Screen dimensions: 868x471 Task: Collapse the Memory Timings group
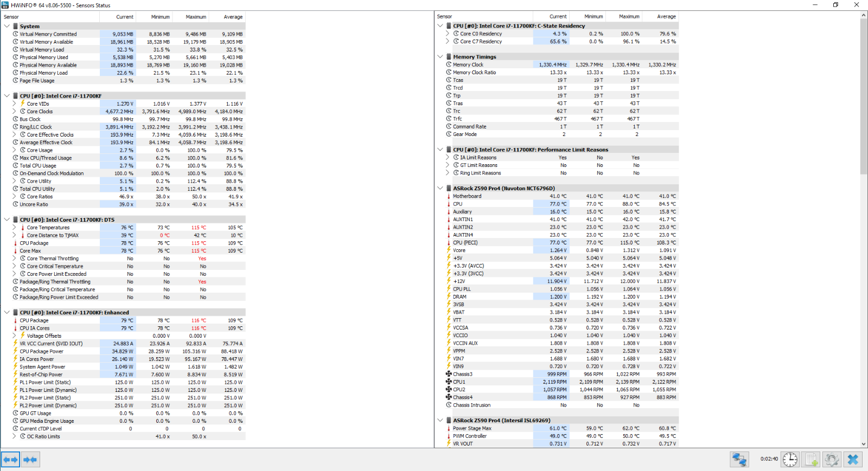[440, 56]
